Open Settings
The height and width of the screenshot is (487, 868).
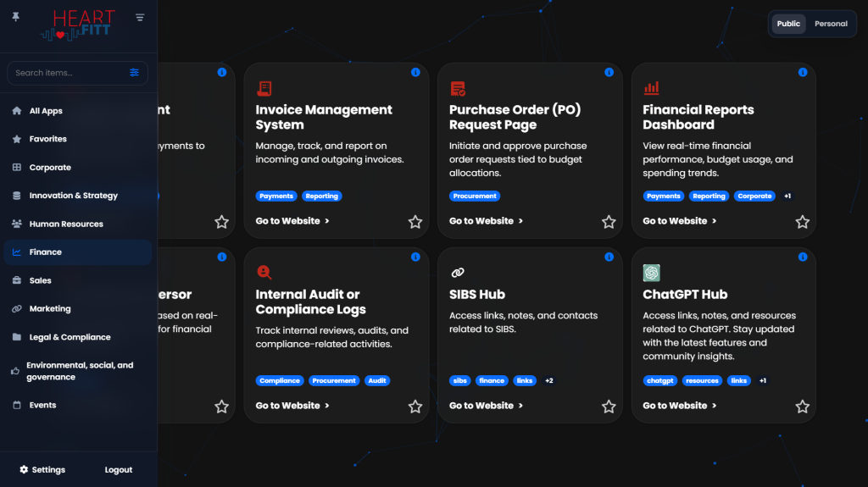(x=42, y=470)
